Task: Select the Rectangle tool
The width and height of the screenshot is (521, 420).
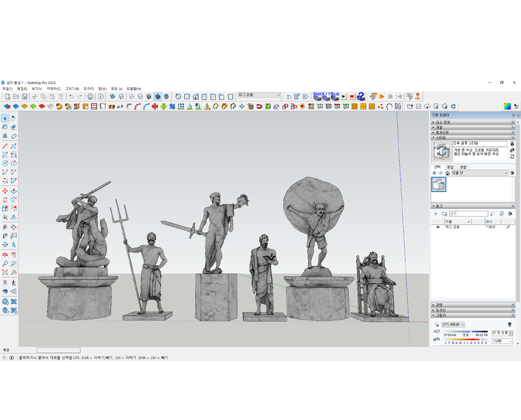Action: (5, 155)
